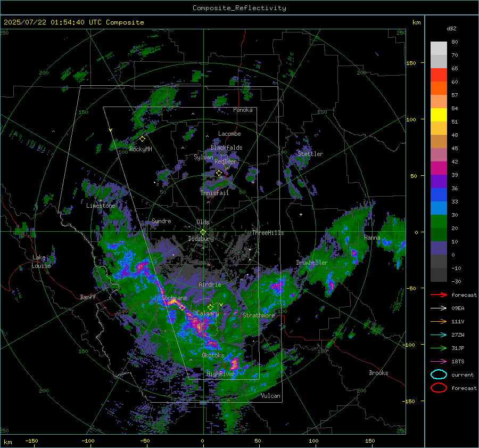Click the orange 111V arrow legend icon
Image resolution: width=479 pixels, height=448 pixels.
pyautogui.click(x=439, y=321)
